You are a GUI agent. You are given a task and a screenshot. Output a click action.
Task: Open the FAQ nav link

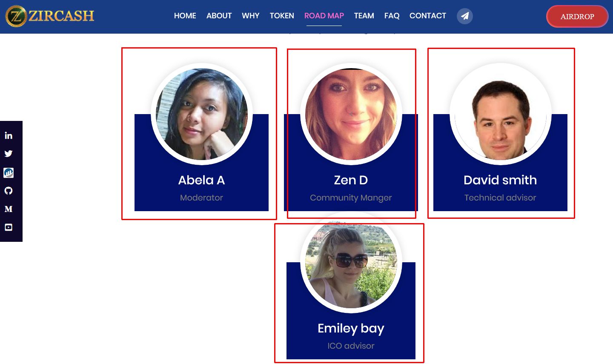coord(392,16)
